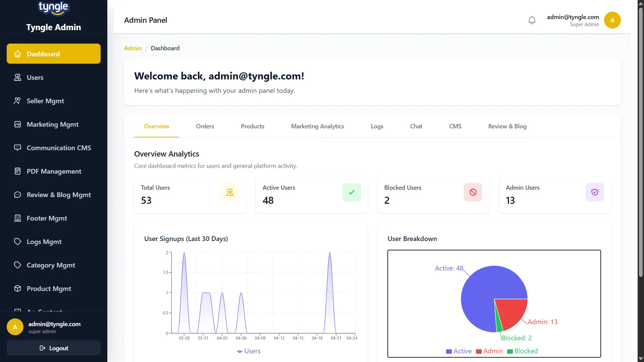Navigate to Communication CMS
The width and height of the screenshot is (644, 362).
tap(54, 148)
